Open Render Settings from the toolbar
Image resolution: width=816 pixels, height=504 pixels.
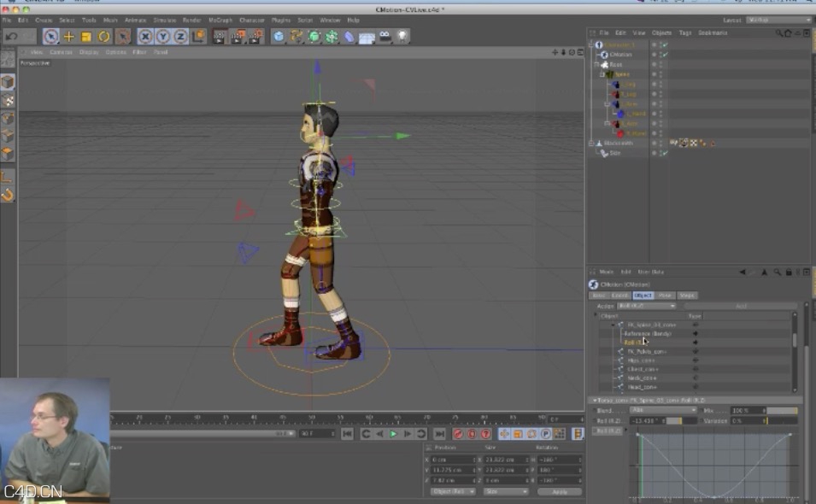click(x=256, y=36)
